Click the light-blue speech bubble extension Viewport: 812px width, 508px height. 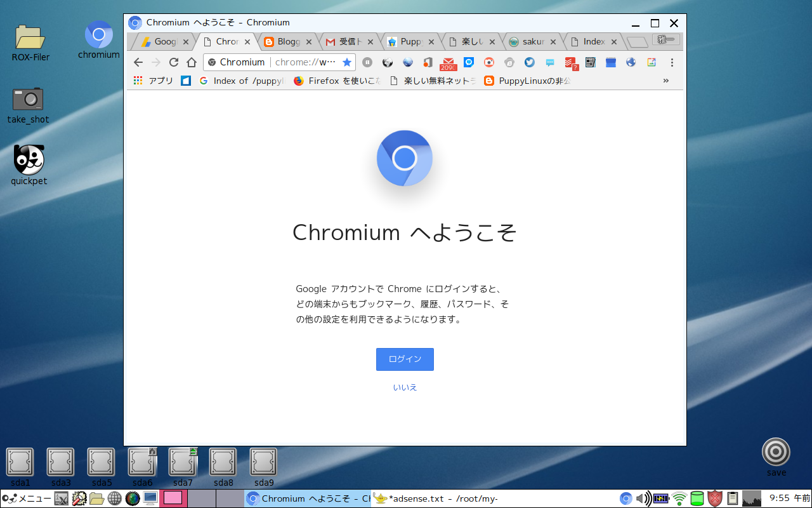pos(549,62)
